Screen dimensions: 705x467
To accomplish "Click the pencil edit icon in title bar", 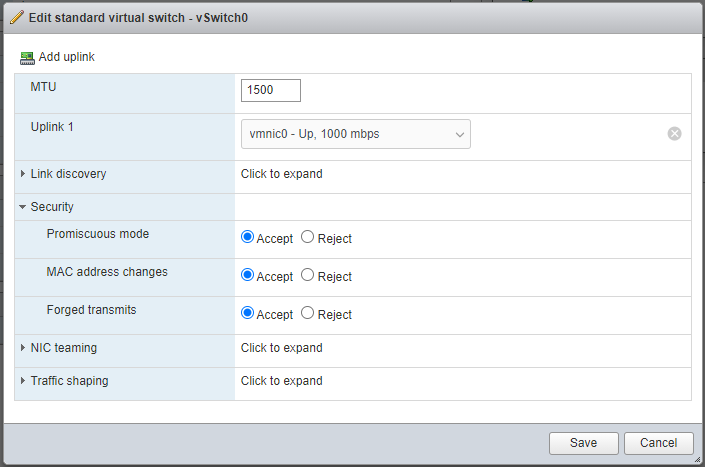I will [16, 16].
